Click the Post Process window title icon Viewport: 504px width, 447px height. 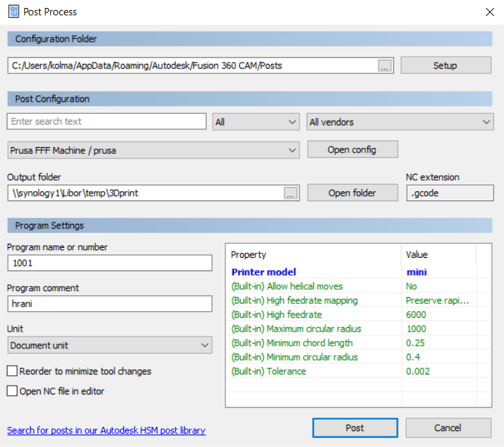[x=13, y=11]
